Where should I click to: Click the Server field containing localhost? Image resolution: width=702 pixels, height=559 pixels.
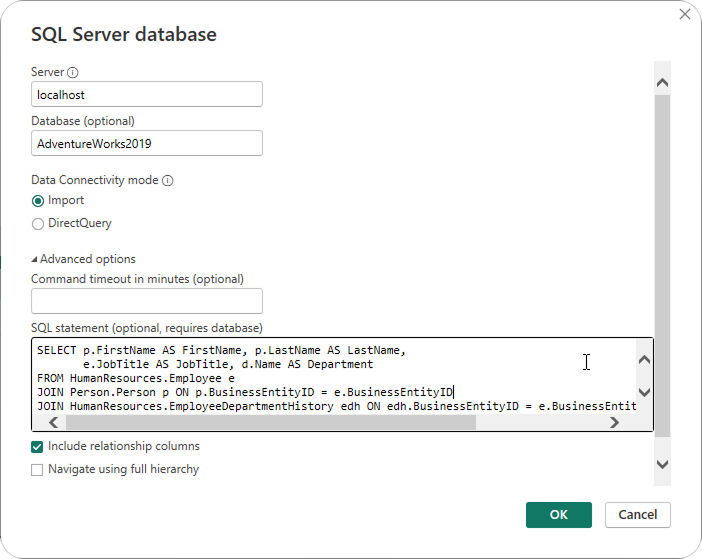(147, 94)
